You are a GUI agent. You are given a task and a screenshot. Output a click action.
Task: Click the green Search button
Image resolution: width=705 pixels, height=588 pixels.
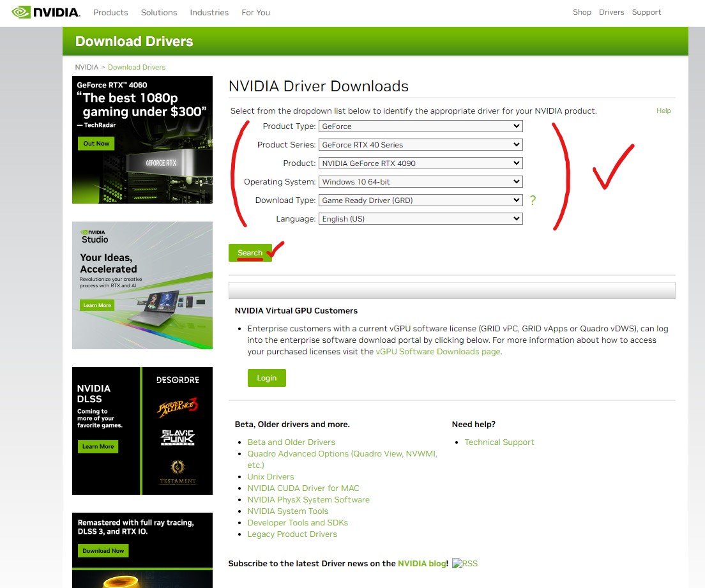tap(250, 253)
